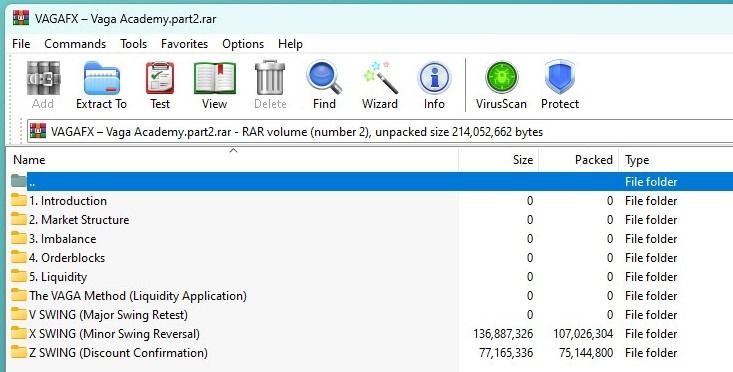Click the archive path address field
This screenshot has width=733, height=372.
click(x=380, y=132)
